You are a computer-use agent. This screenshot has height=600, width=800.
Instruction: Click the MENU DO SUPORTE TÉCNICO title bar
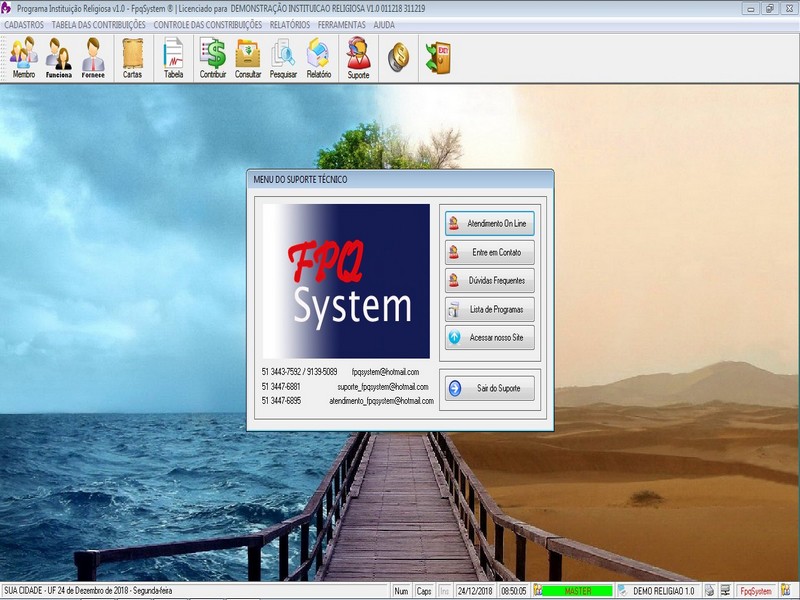click(400, 180)
